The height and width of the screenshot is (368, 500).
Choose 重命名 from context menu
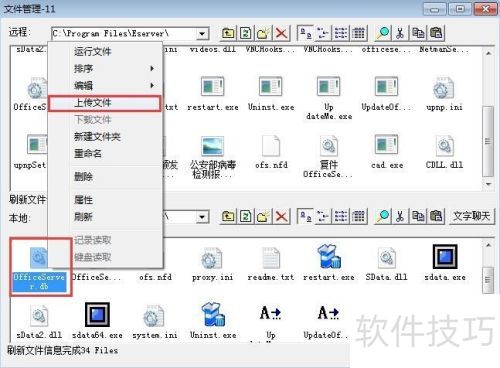(106, 154)
